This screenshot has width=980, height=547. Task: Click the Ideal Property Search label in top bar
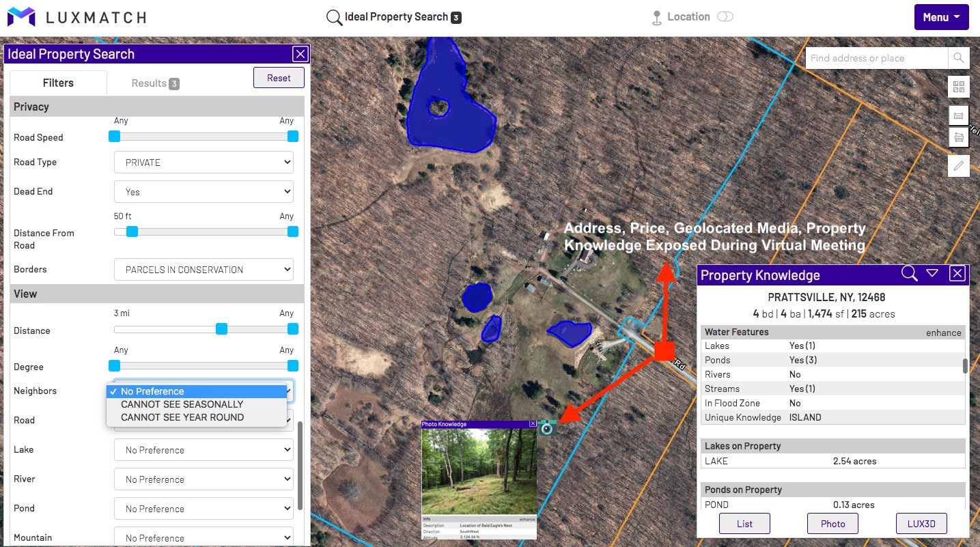(396, 17)
